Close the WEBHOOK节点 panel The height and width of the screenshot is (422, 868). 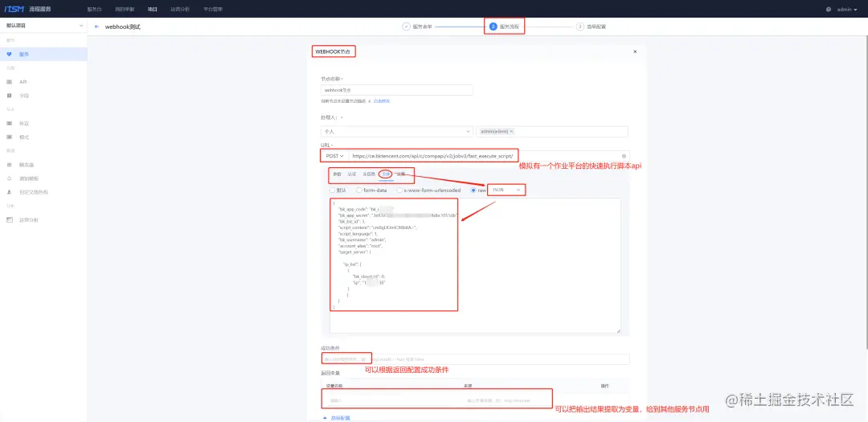point(635,51)
